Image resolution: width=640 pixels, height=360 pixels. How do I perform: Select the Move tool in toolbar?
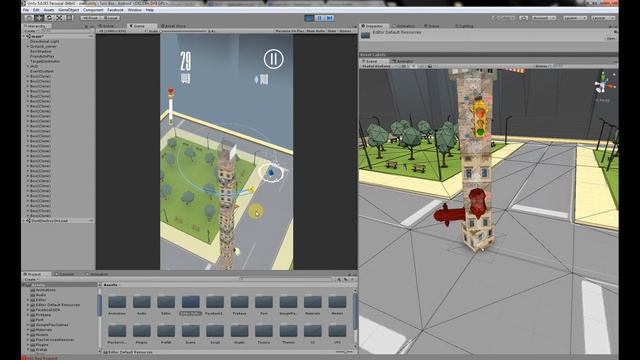pyautogui.click(x=39, y=18)
